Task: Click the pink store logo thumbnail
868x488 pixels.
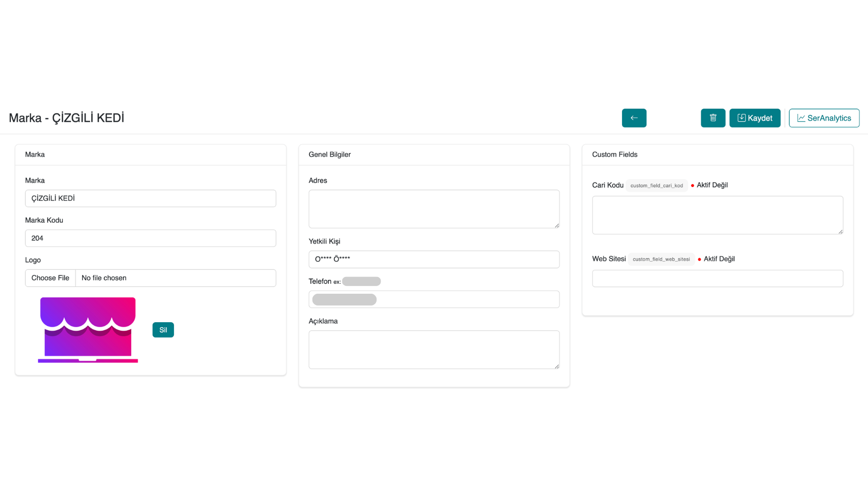Action: click(x=88, y=330)
